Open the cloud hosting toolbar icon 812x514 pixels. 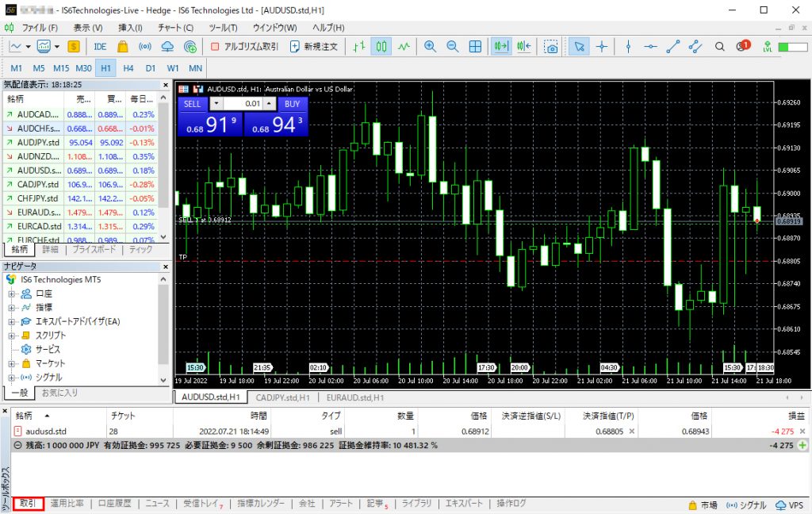167,47
